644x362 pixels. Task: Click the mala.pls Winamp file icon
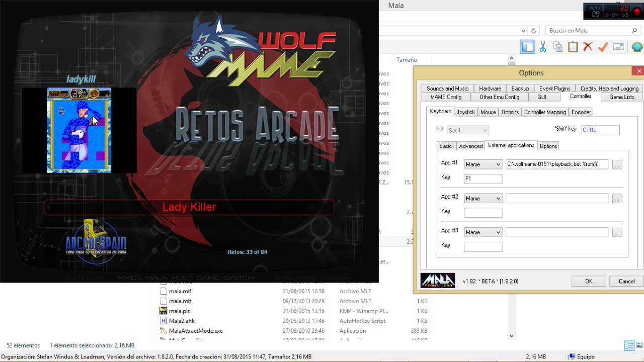(163, 311)
